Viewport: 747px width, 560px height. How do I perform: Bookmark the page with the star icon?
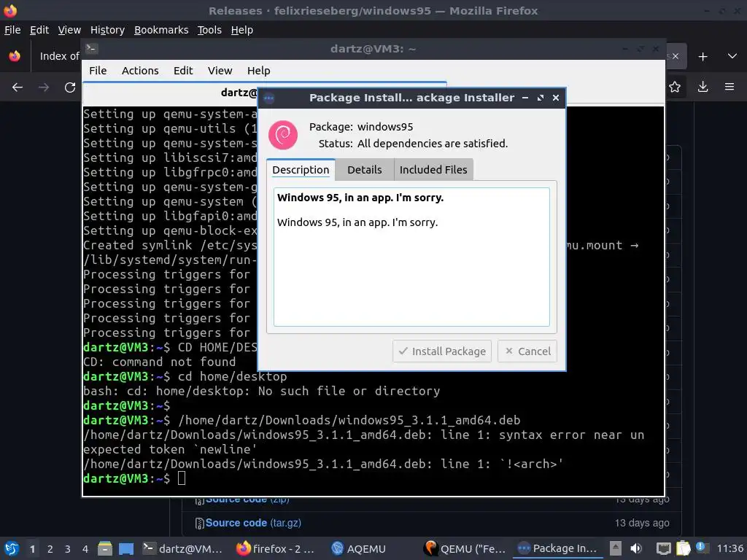[675, 87]
